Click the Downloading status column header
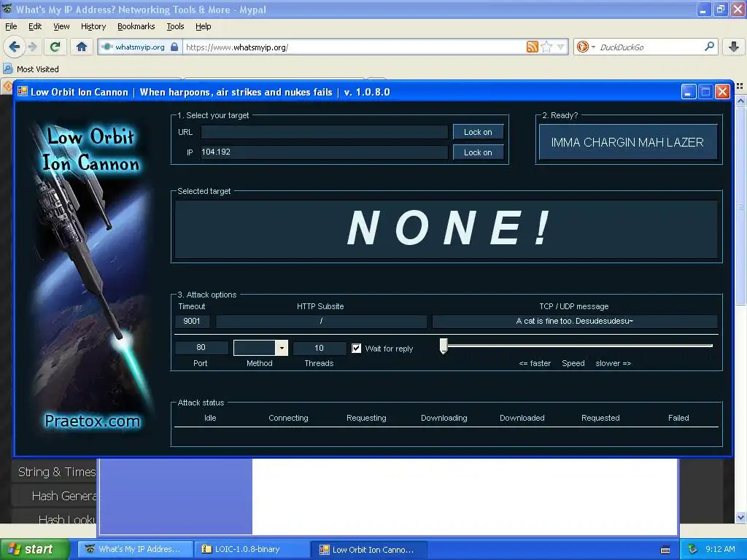747x560 pixels. pos(444,418)
